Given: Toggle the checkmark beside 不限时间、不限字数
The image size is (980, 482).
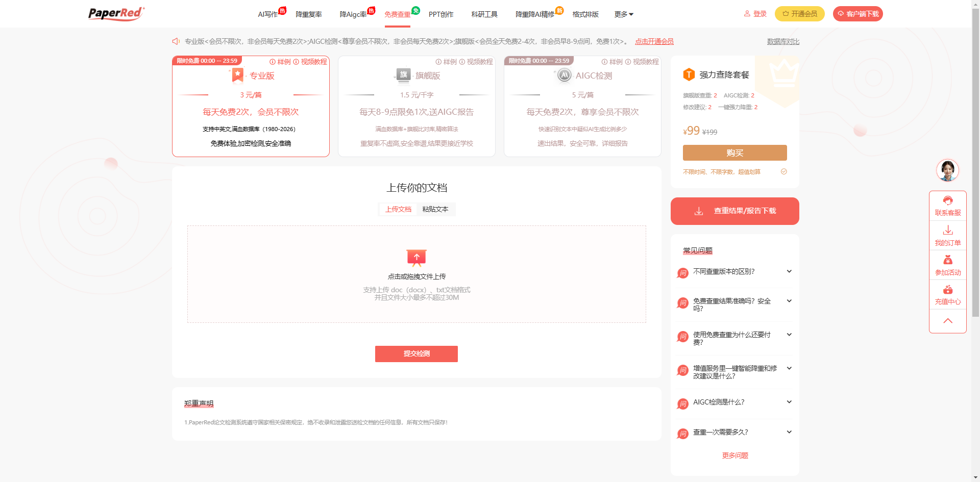Looking at the screenshot, I should 784,171.
